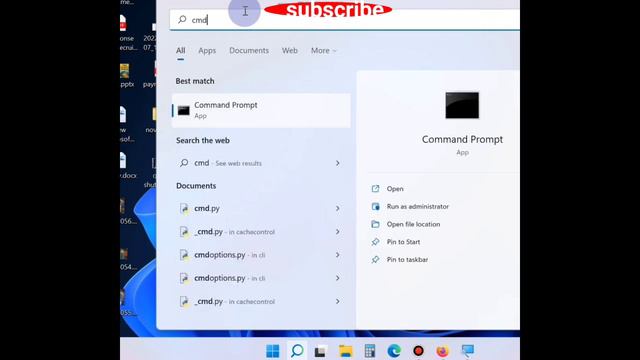This screenshot has width=640, height=360.
Task: Select Open file location
Action: tap(413, 224)
